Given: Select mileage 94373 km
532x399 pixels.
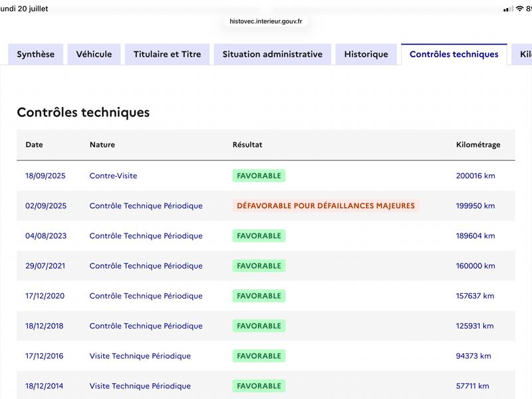Looking at the screenshot, I should tap(473, 356).
